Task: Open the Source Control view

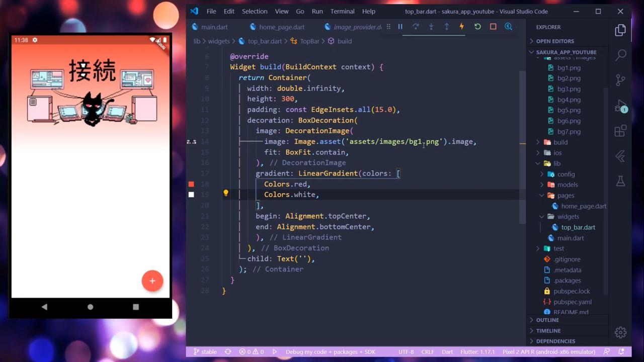Action: 620,80
